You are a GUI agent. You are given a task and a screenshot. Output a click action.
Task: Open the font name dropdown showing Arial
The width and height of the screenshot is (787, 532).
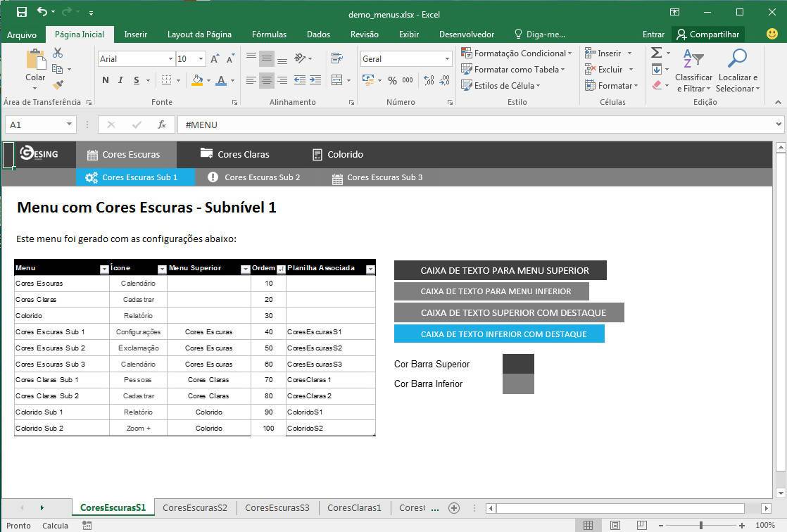pos(170,59)
